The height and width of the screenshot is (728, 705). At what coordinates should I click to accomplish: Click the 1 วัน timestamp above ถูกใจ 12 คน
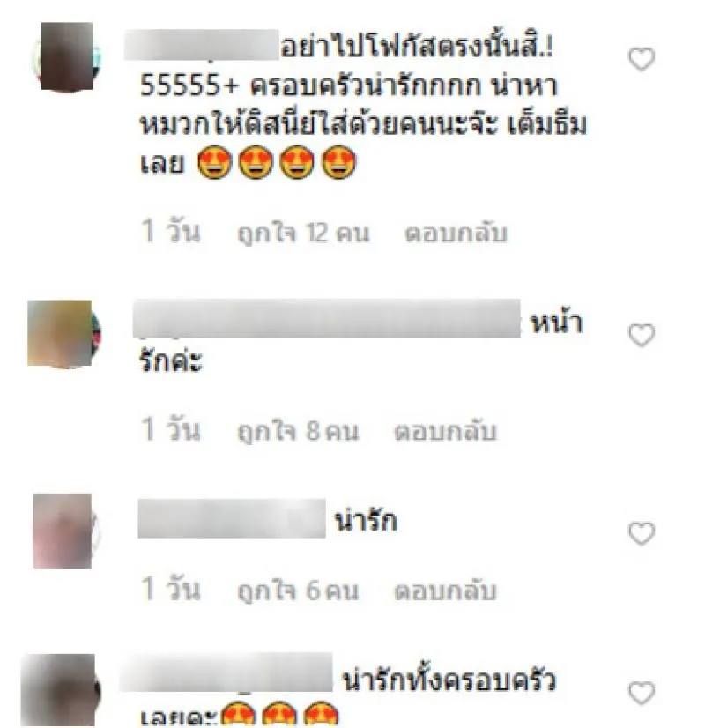(170, 231)
